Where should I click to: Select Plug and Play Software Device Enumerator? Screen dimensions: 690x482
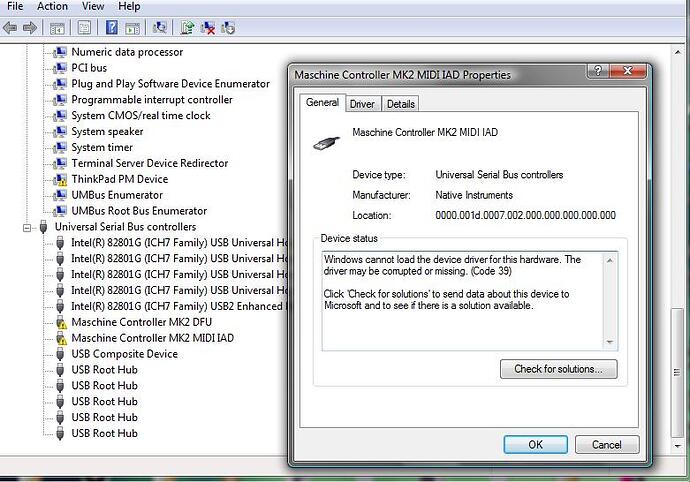coord(170,84)
